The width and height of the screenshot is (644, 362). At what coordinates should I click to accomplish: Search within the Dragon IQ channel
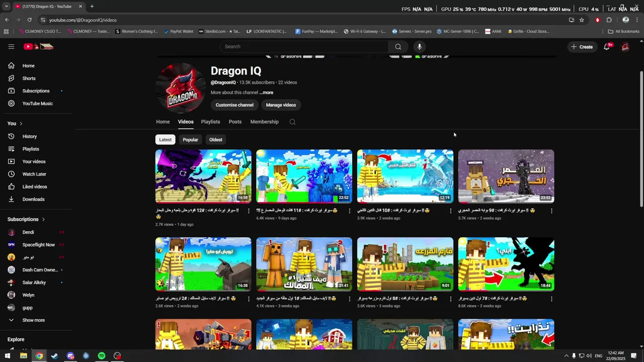click(292, 122)
